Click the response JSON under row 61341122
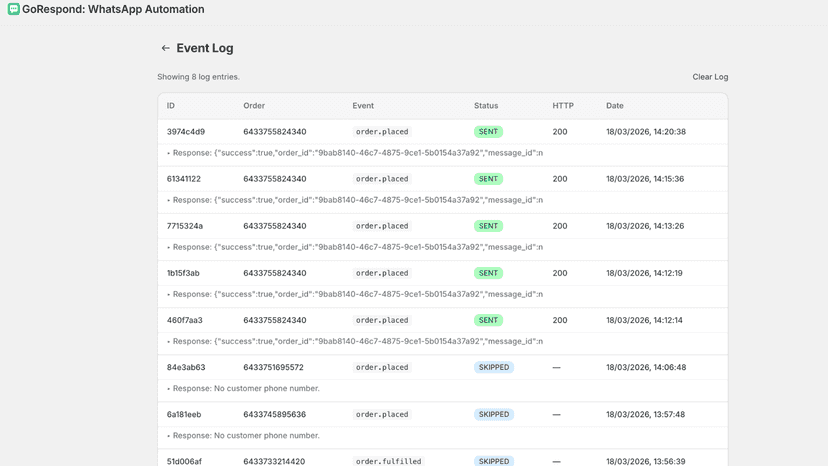Image resolution: width=828 pixels, height=466 pixels. point(355,200)
